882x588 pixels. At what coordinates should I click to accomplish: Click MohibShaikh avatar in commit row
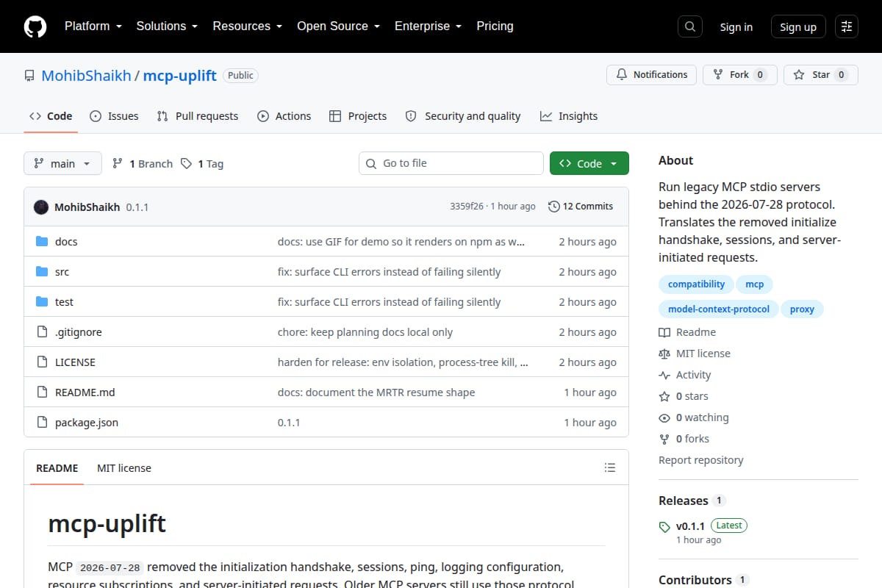[41, 207]
